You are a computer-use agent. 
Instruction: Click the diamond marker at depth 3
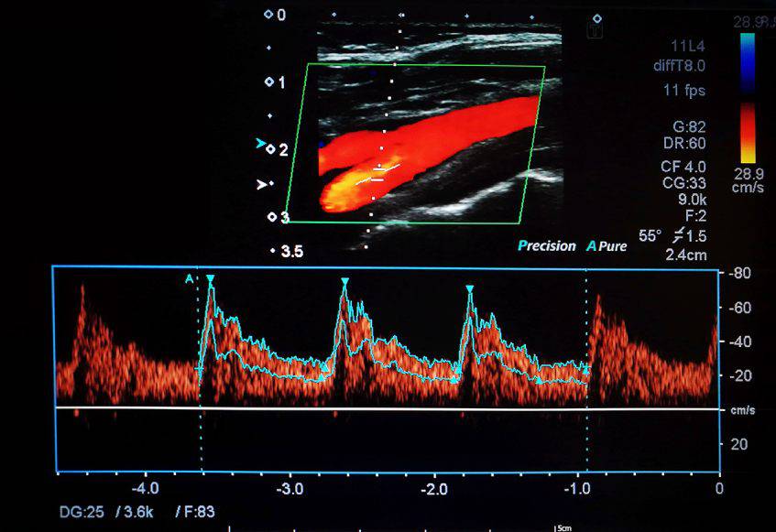tap(271, 217)
